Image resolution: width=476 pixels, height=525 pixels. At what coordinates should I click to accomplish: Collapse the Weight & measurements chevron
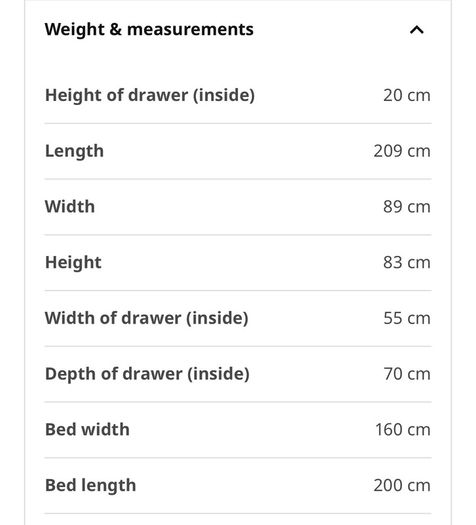(x=417, y=30)
